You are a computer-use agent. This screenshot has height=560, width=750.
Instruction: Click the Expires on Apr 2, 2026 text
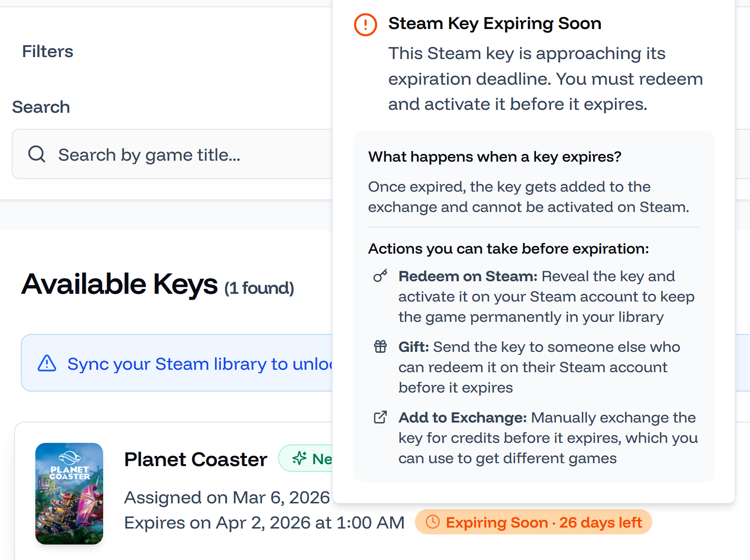point(264,523)
